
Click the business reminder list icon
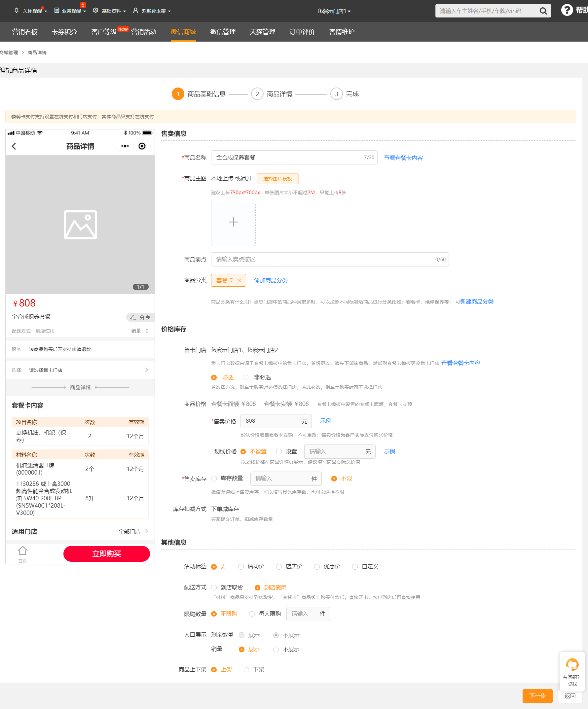(x=57, y=11)
